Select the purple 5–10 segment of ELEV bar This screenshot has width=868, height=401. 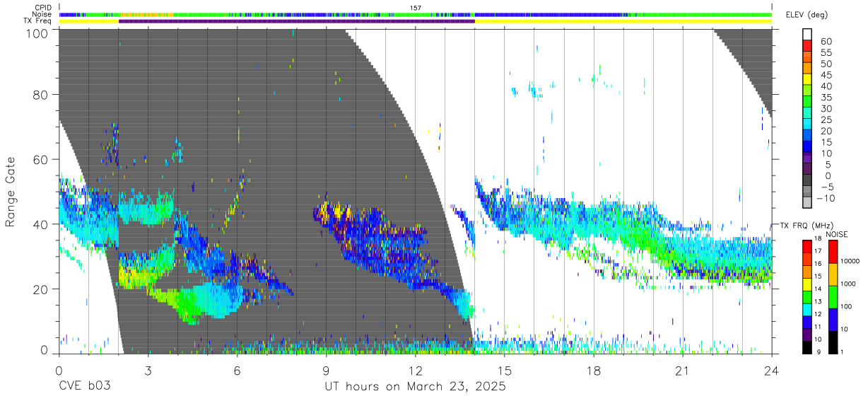807,159
